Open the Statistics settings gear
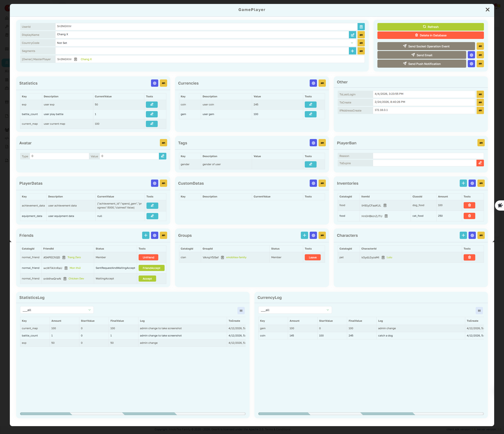The height and width of the screenshot is (434, 504). 155,83
